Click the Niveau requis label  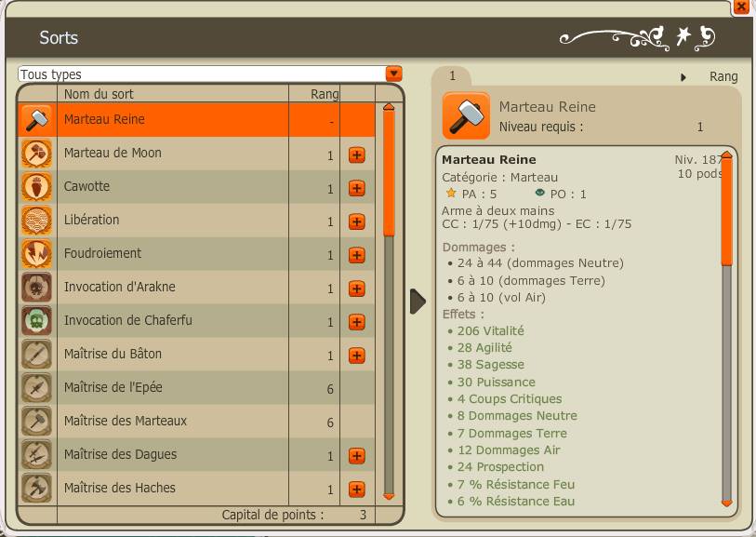point(541,127)
